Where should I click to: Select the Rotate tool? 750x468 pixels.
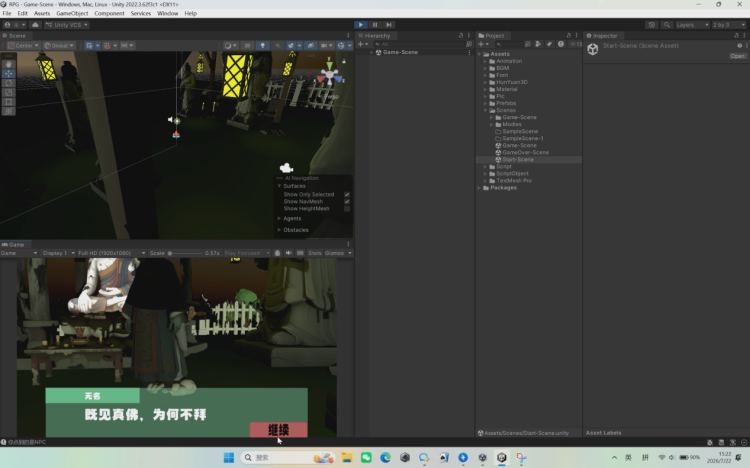coord(9,83)
